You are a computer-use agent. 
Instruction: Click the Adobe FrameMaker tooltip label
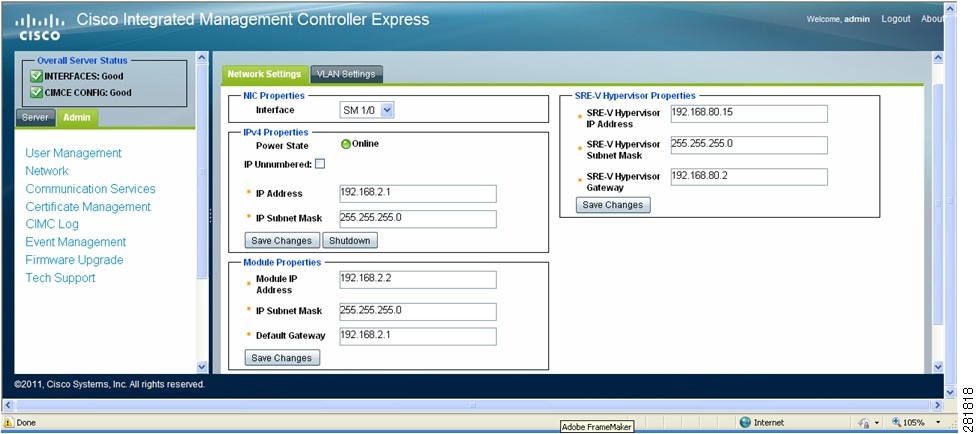coord(597,427)
